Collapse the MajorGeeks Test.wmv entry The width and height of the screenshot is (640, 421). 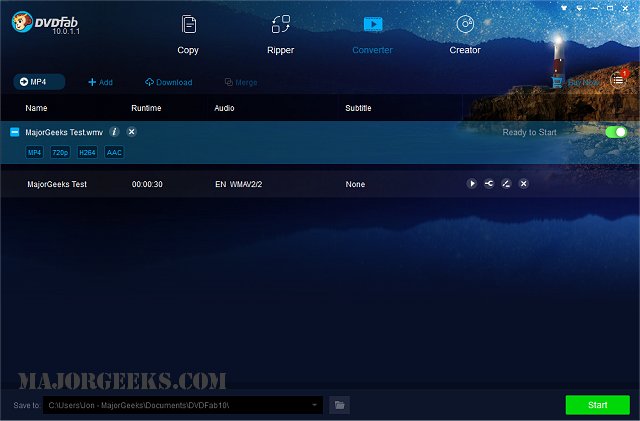(14, 132)
